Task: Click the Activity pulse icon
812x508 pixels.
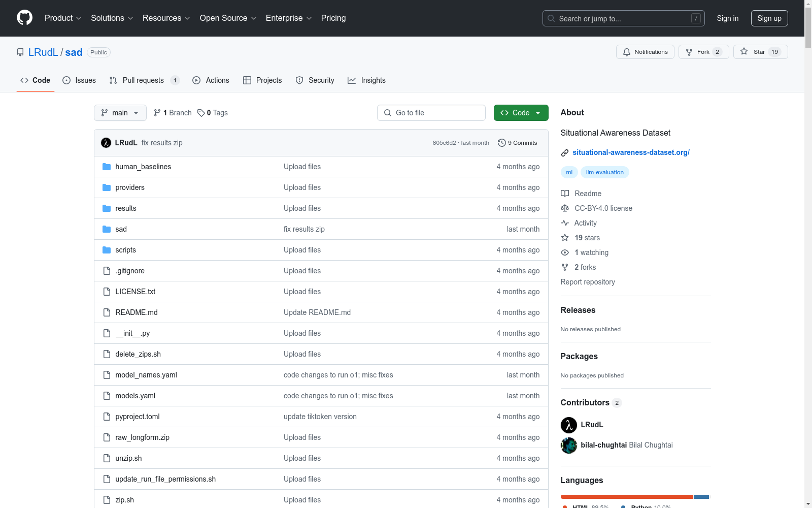Action: [x=565, y=223]
